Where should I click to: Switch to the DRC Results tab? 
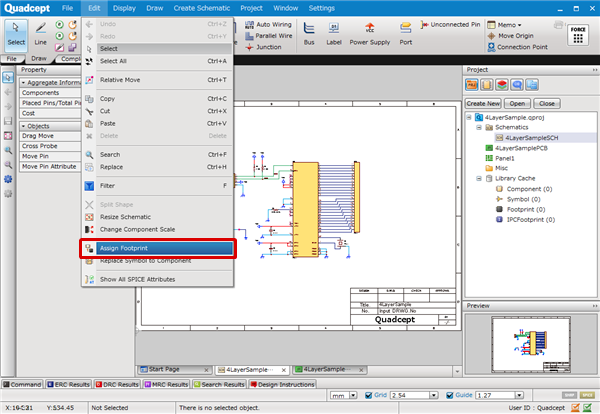tap(118, 383)
